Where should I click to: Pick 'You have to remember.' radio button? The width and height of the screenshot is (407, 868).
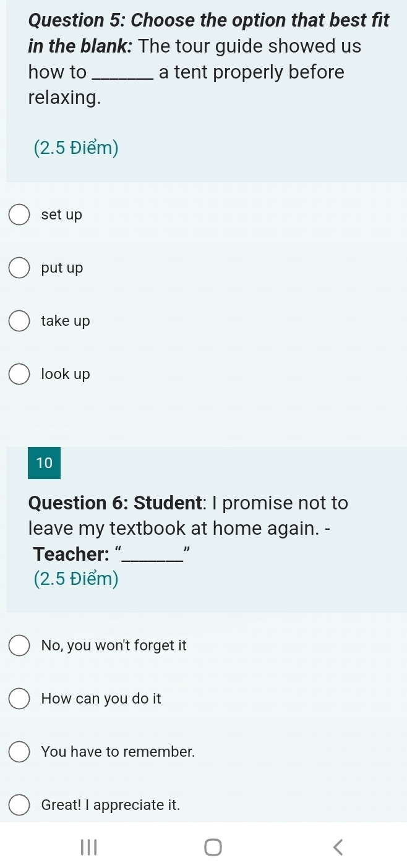coord(19,752)
